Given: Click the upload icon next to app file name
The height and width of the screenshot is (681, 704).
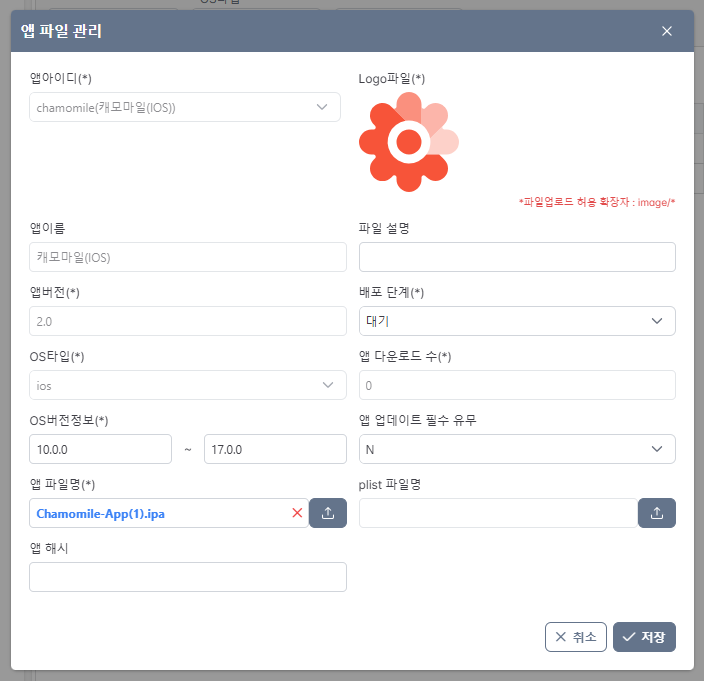Looking at the screenshot, I should coord(328,513).
